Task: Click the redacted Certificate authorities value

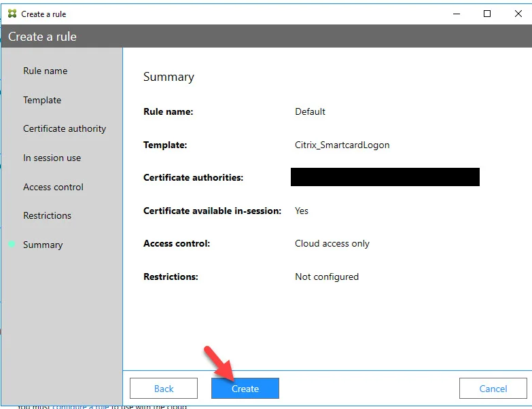Action: click(385, 177)
